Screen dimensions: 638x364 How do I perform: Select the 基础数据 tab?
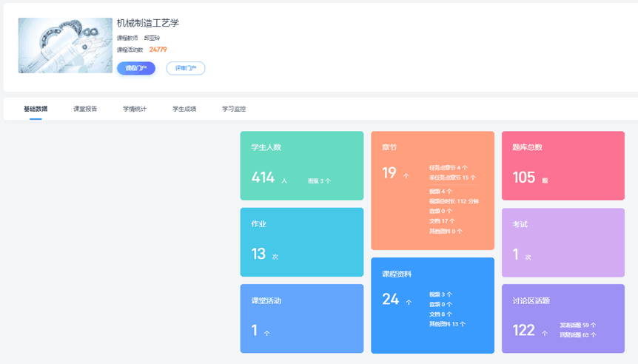pyautogui.click(x=36, y=109)
